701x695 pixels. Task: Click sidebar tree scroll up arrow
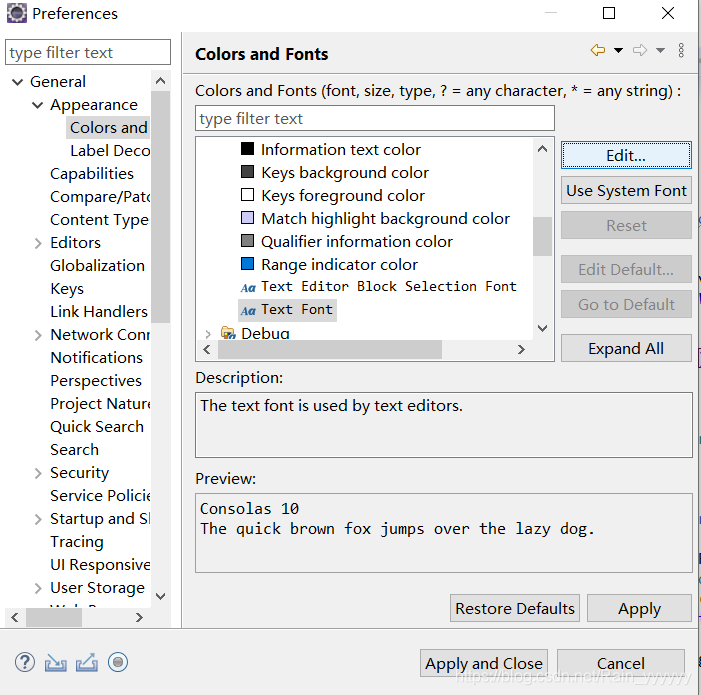pos(160,81)
